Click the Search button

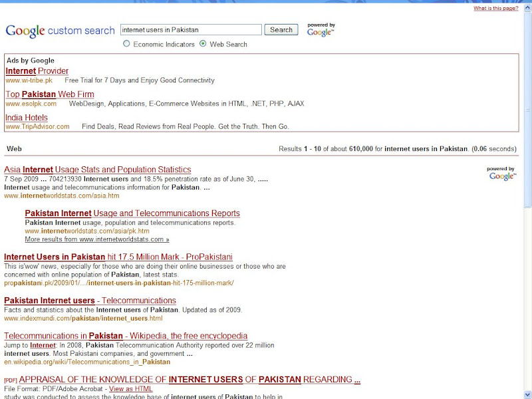(x=281, y=29)
